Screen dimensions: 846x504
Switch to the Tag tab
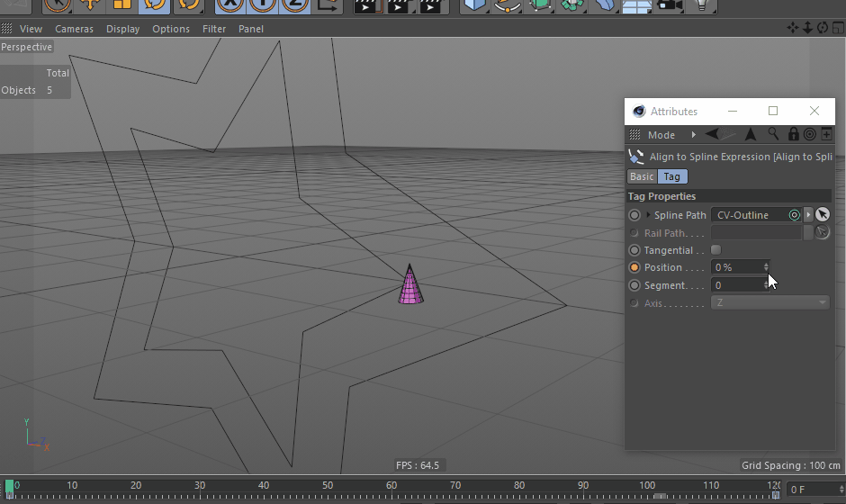671,176
